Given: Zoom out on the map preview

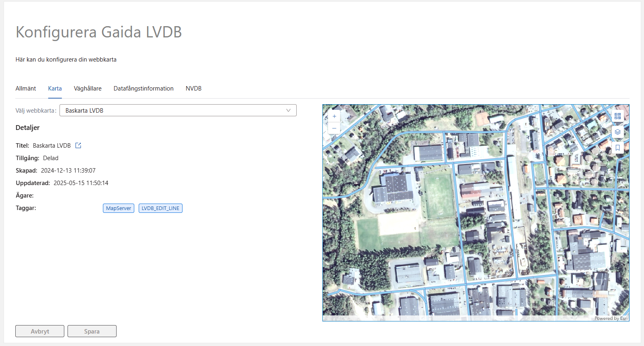Looking at the screenshot, I should tap(334, 128).
